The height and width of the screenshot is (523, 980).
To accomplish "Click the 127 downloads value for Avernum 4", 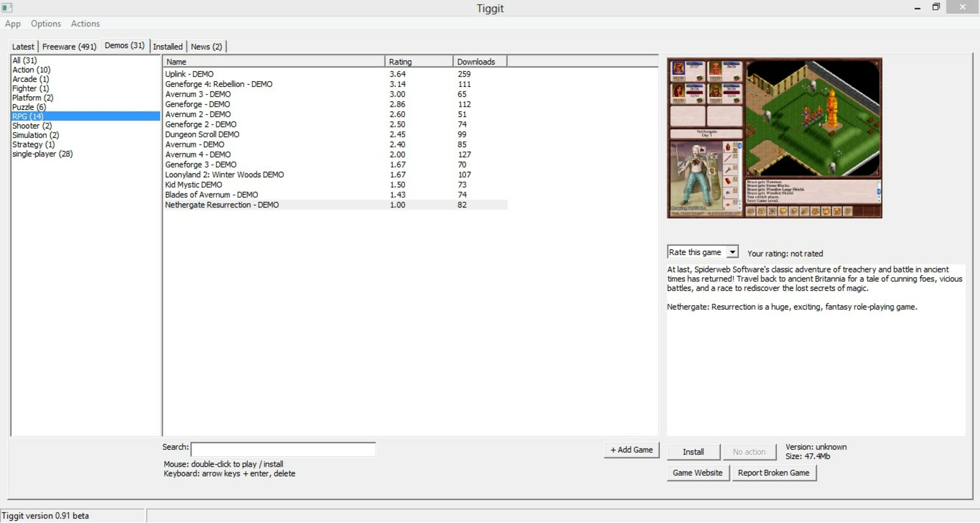I will coord(465,154).
